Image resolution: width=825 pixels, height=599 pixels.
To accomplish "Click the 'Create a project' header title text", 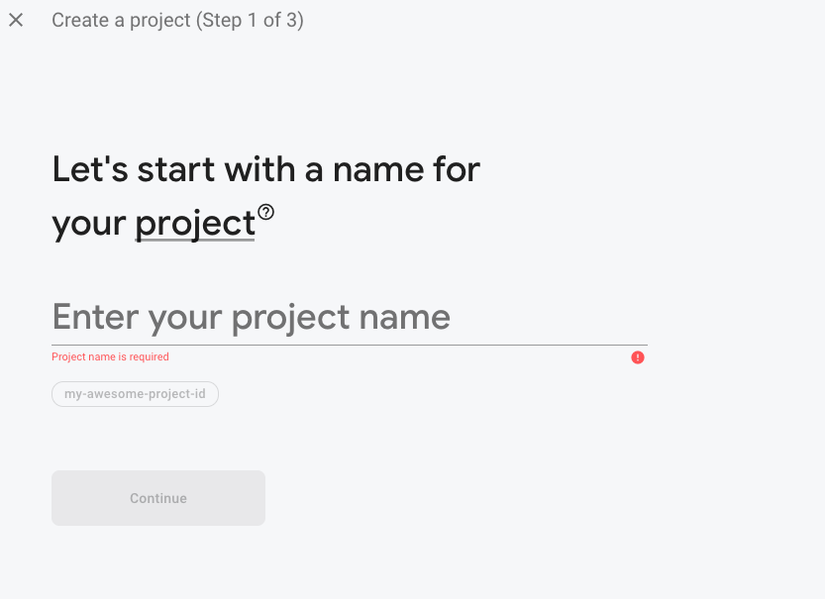I will [x=118, y=20].
